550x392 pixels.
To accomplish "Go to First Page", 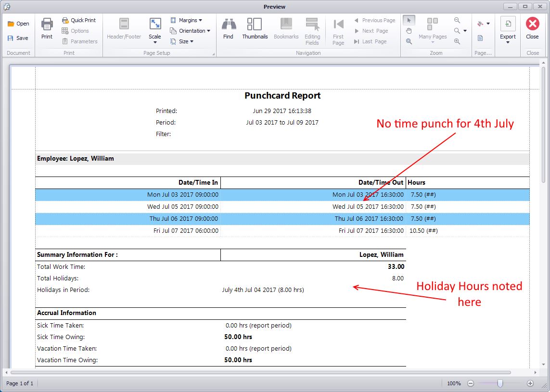I will 338,31.
